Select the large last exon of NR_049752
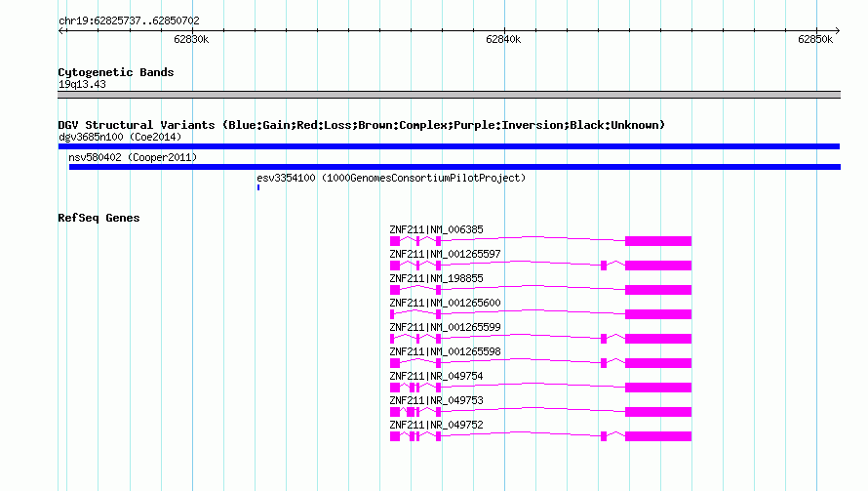Image resolution: width=868 pixels, height=491 pixels. 658,436
